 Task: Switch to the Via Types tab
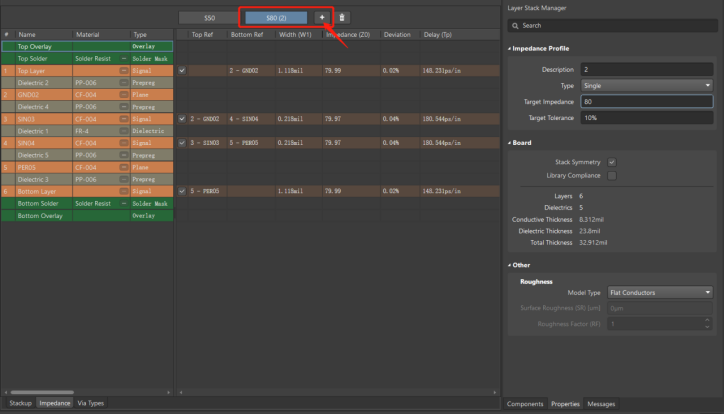pos(90,403)
